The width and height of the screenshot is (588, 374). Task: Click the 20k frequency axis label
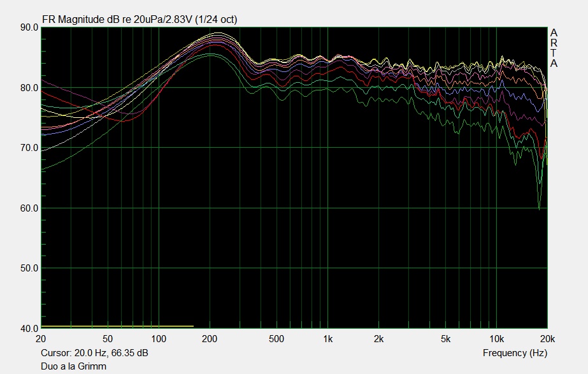tap(547, 339)
